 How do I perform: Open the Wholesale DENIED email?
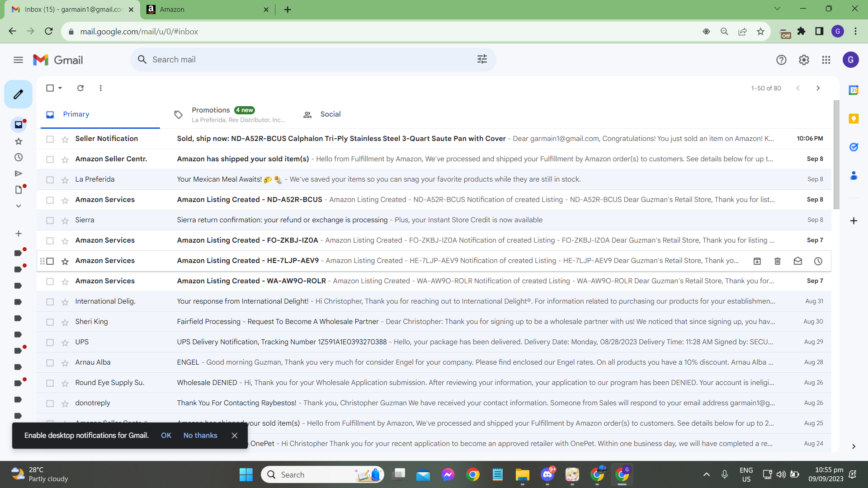434,383
